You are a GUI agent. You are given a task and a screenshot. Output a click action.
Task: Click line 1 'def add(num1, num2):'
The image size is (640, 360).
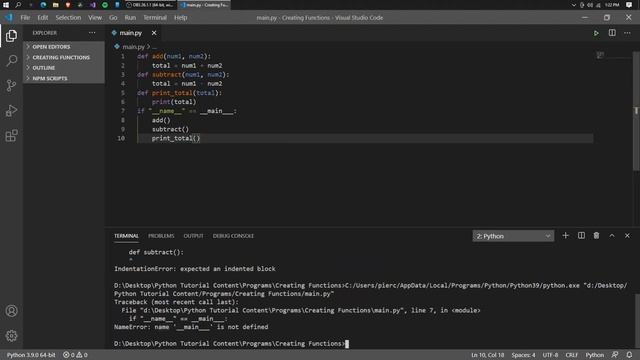(174, 56)
